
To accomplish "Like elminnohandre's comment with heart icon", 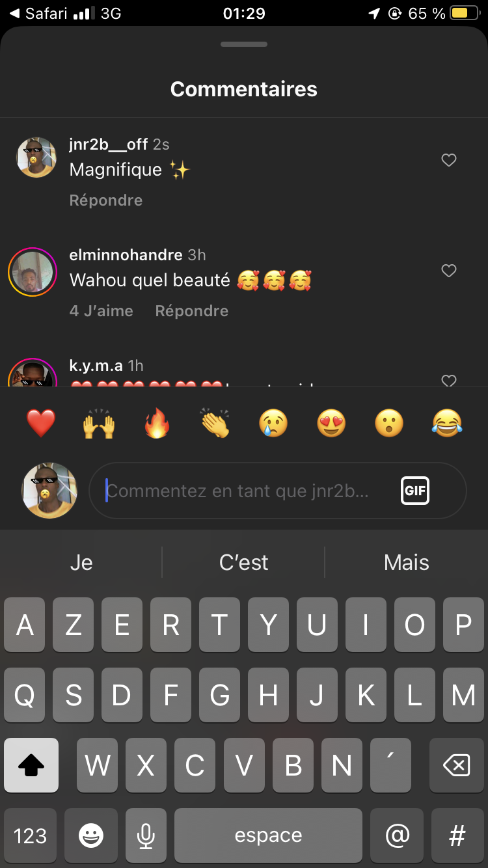I will pos(449,271).
